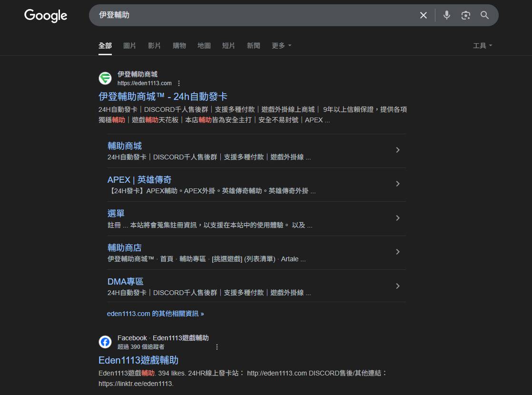Screen dimensions: 532x395
Task: Switch to the 地圖 tab
Action: click(x=204, y=46)
